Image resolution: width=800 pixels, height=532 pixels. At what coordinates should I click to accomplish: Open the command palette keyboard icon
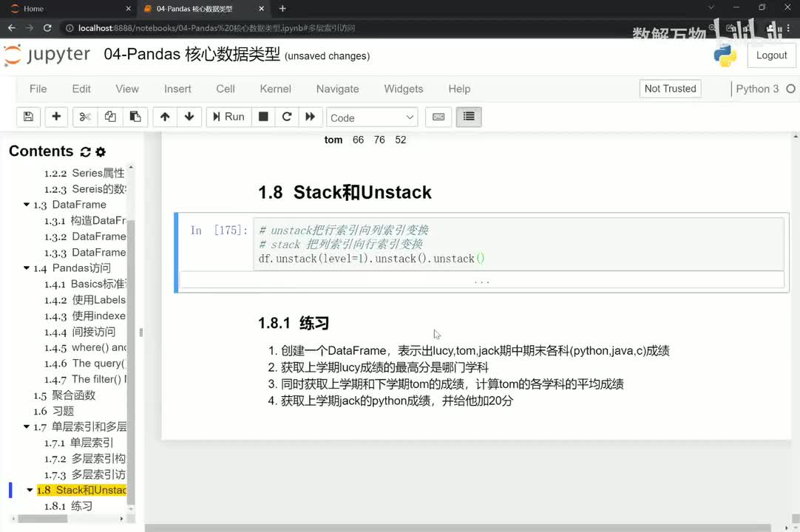(438, 117)
